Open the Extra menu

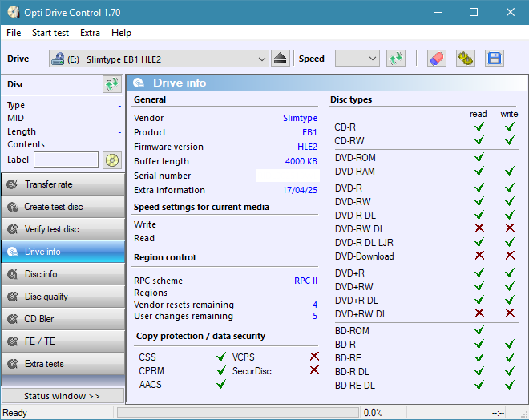pos(90,33)
